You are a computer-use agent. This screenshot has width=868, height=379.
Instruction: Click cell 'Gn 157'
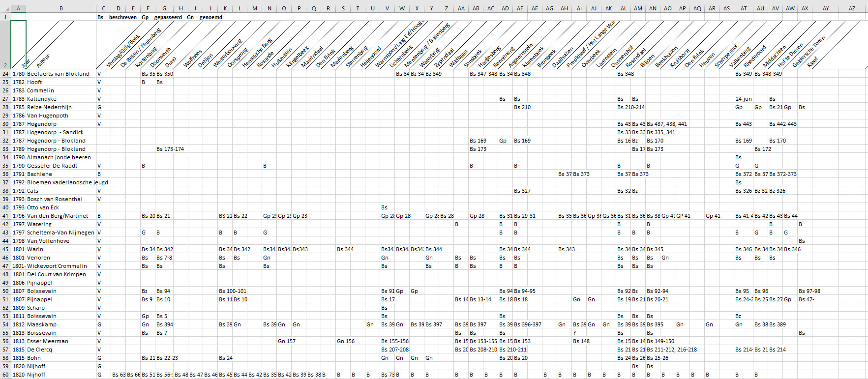[286, 341]
